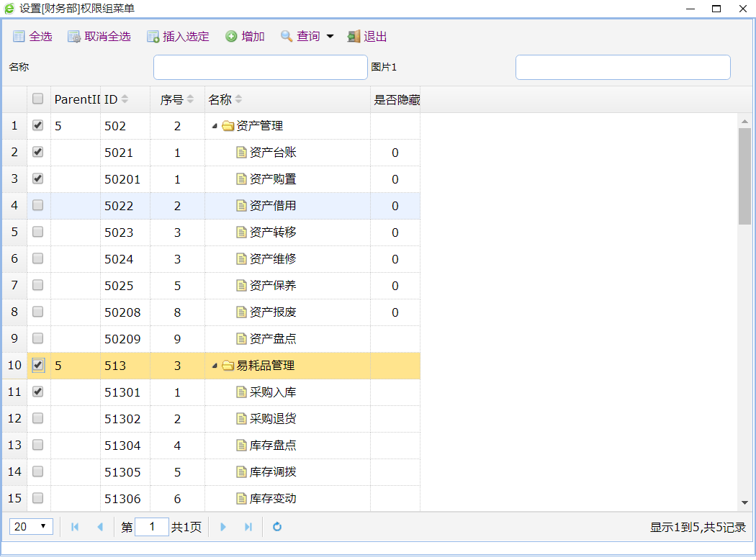Click the Select All (全选) toolbar icon
The image size is (756, 560).
[19, 37]
